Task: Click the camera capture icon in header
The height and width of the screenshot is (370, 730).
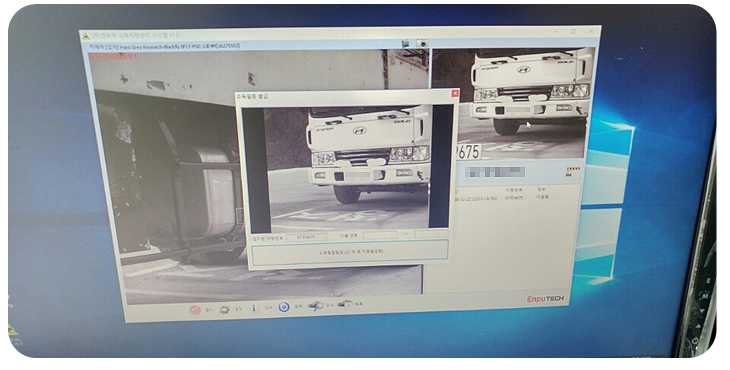Action: 422,43
